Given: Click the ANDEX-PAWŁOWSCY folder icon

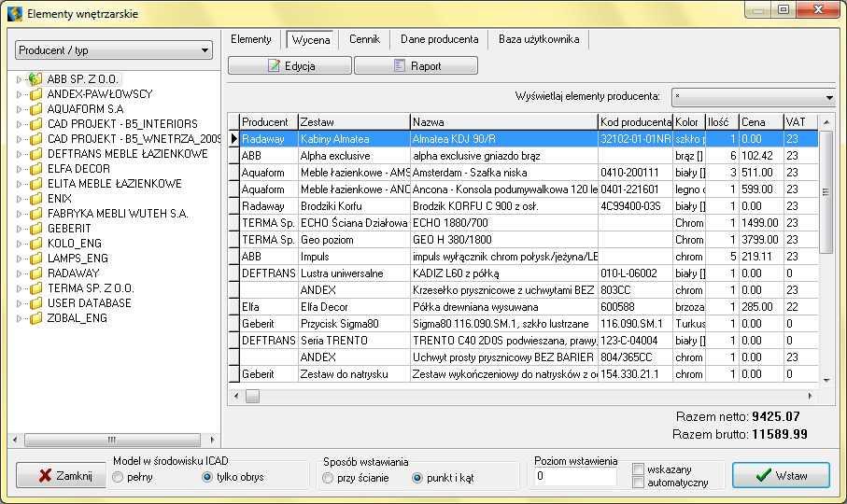Looking at the screenshot, I should pyautogui.click(x=36, y=94).
